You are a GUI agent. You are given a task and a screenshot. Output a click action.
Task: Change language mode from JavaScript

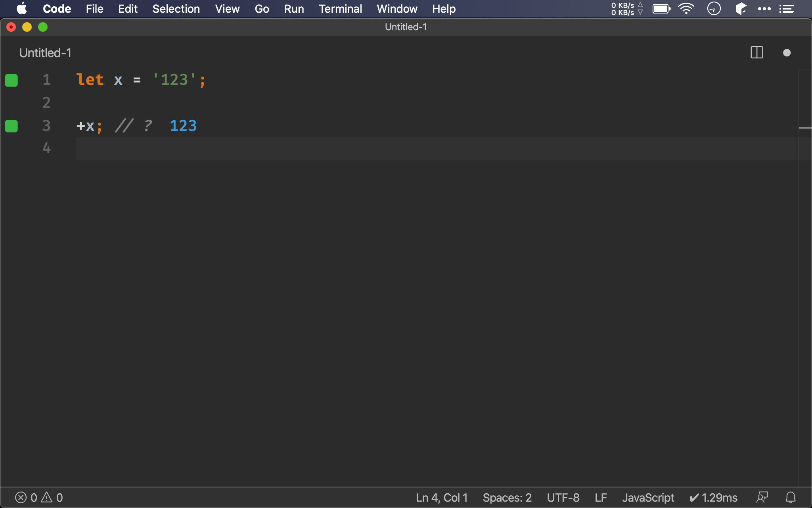648,497
